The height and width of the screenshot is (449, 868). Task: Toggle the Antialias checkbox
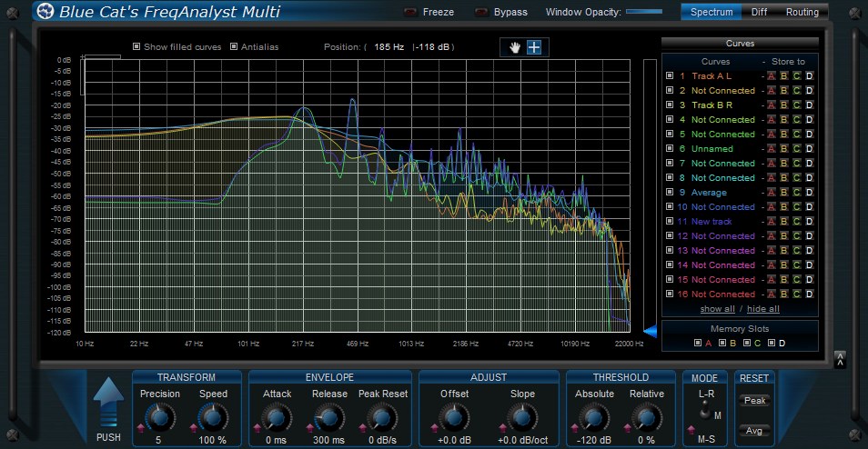(x=234, y=47)
